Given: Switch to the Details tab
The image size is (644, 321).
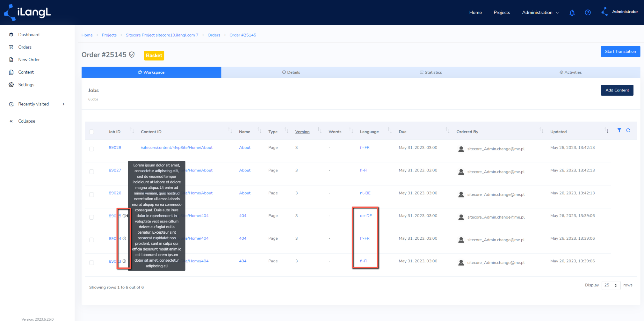Looking at the screenshot, I should 291,72.
